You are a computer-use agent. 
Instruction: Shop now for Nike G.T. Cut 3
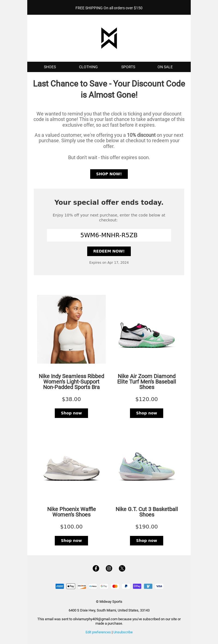pyautogui.click(x=147, y=541)
